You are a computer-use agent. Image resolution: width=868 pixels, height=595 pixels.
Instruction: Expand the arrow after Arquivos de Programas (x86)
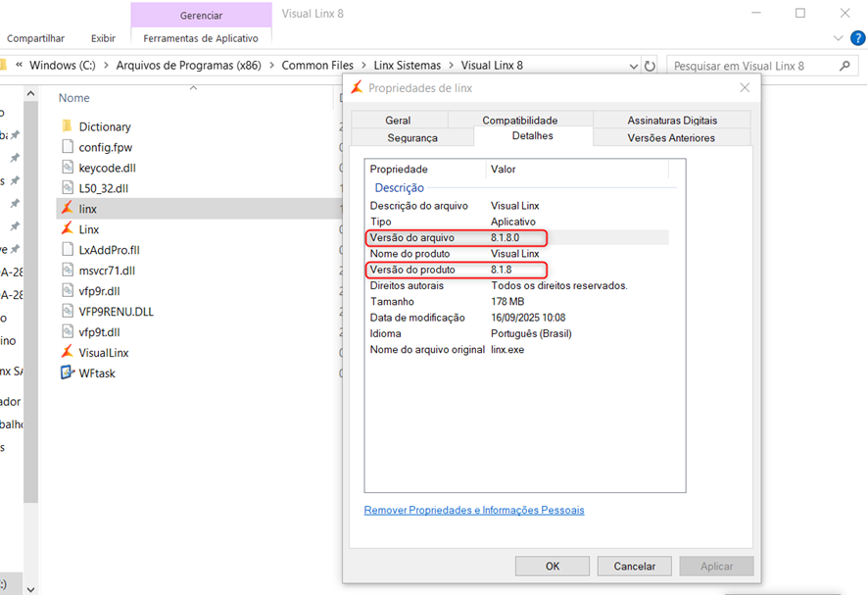pos(271,66)
